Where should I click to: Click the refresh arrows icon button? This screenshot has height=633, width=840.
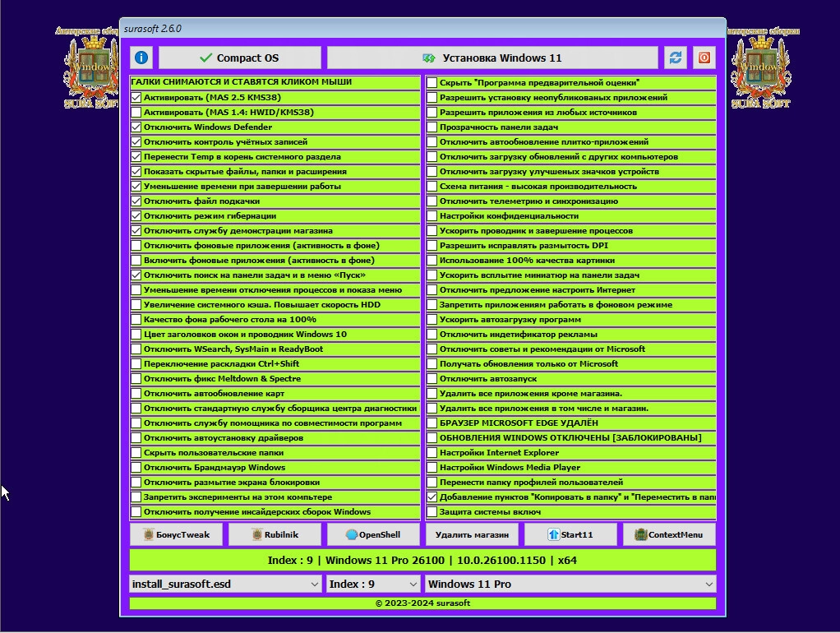click(x=676, y=58)
